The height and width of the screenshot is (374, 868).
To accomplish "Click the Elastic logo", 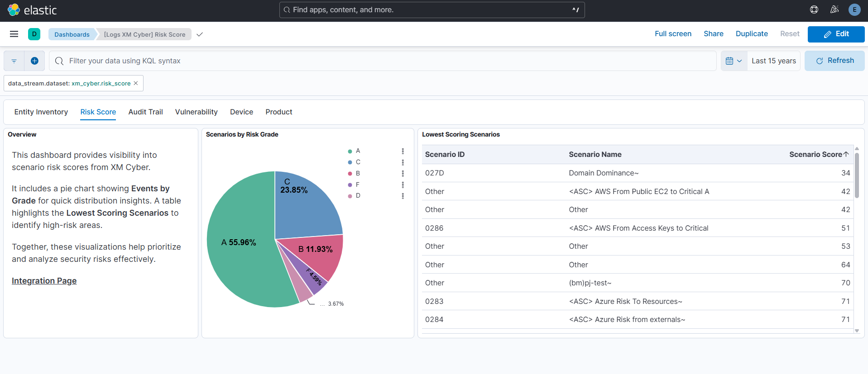I will (x=32, y=10).
